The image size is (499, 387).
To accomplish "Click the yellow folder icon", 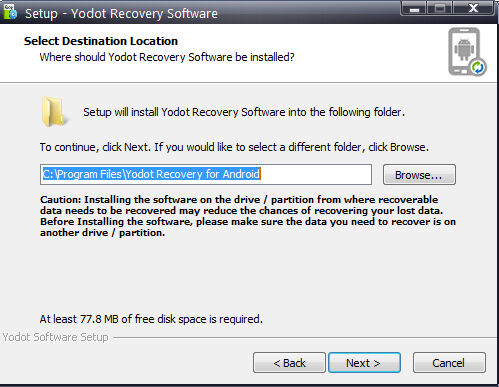I will pyautogui.click(x=54, y=112).
